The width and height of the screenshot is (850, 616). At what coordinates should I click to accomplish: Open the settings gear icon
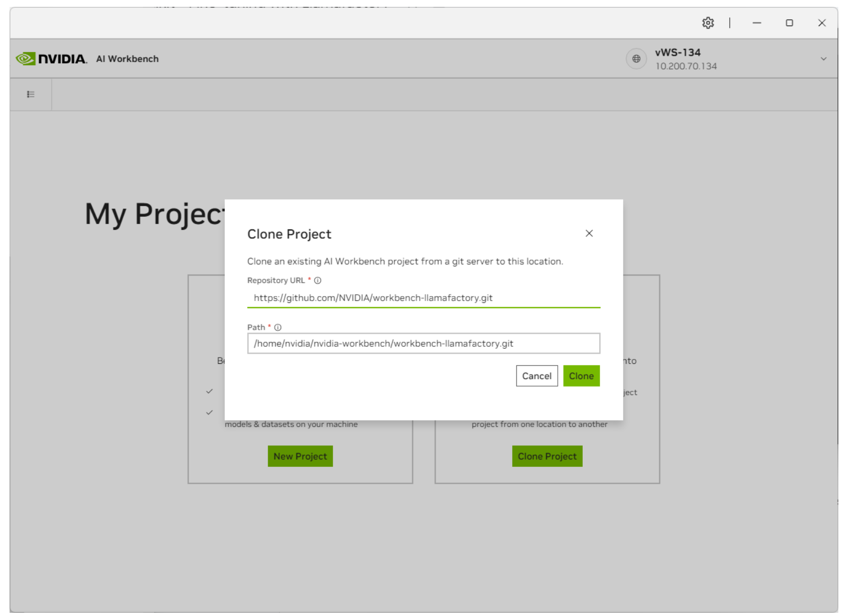point(708,23)
